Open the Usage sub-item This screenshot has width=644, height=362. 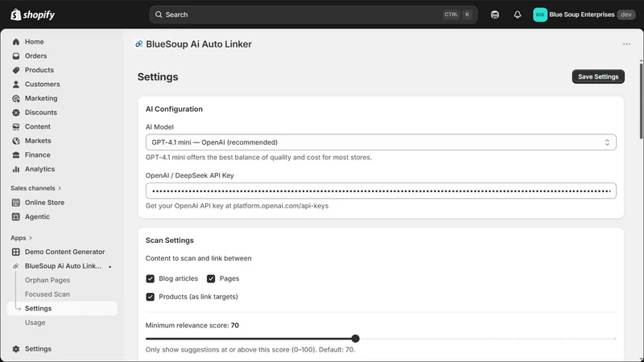(35, 323)
